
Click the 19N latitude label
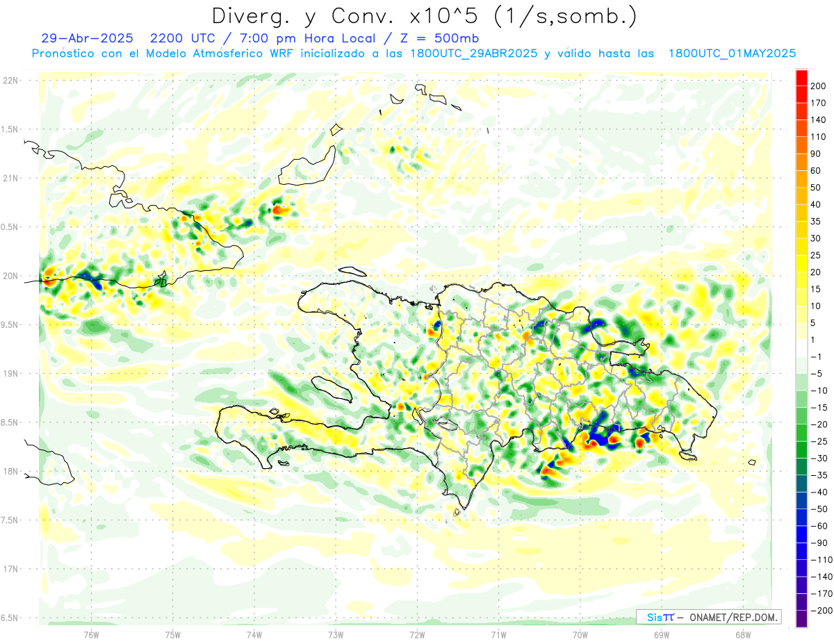[9, 373]
